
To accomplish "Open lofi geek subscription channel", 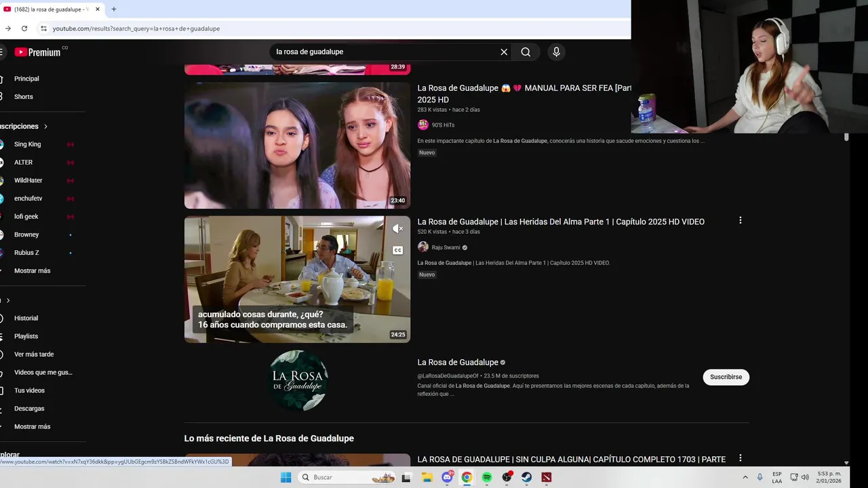I will click(x=26, y=216).
